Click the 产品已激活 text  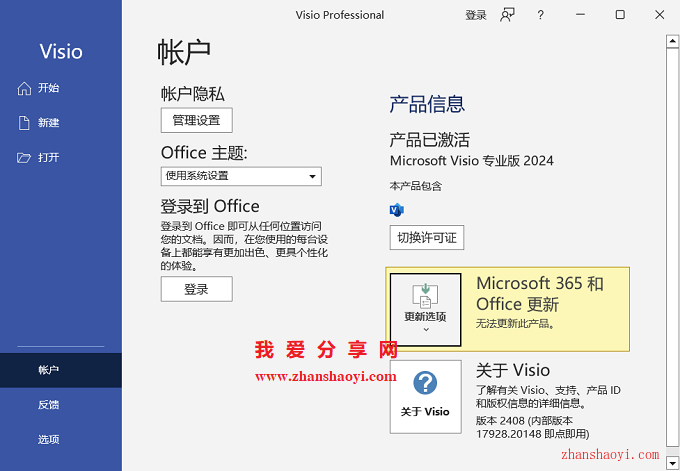point(429,140)
